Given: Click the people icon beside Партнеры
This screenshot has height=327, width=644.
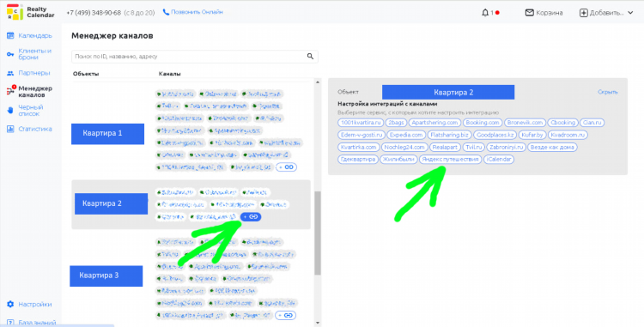Looking at the screenshot, I should pos(10,73).
